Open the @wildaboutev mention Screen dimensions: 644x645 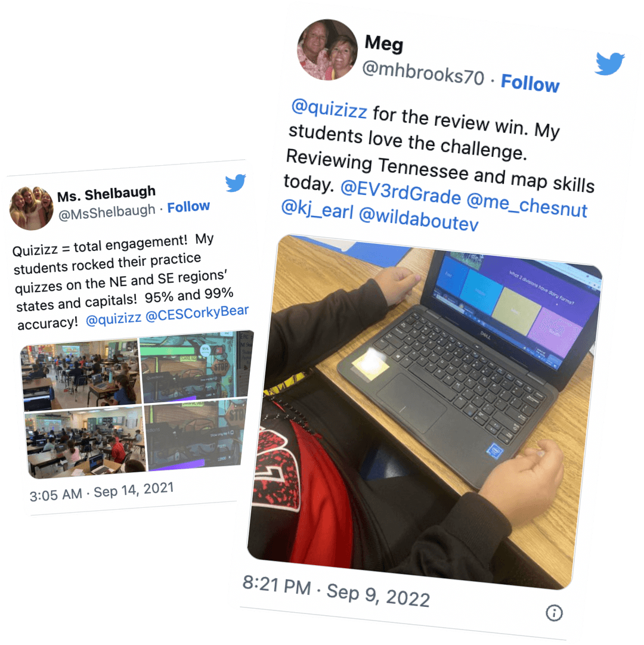click(419, 219)
